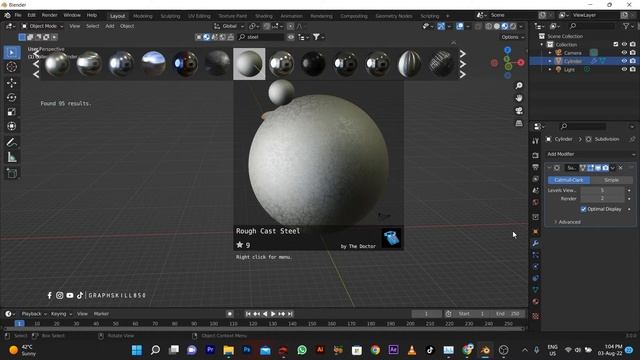Choose Catmull-Clark subdivision type
Viewport: 640px width, 360px height.
[569, 180]
